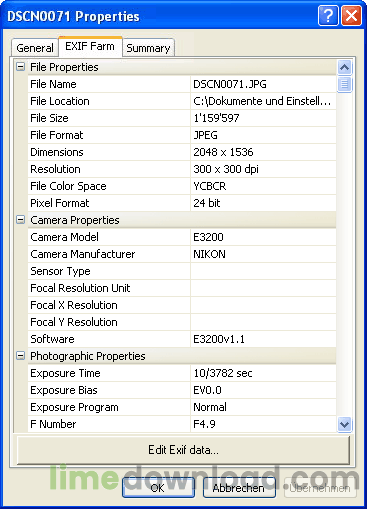Collapse the Camera Properties section
The image size is (367, 509).
coord(20,220)
